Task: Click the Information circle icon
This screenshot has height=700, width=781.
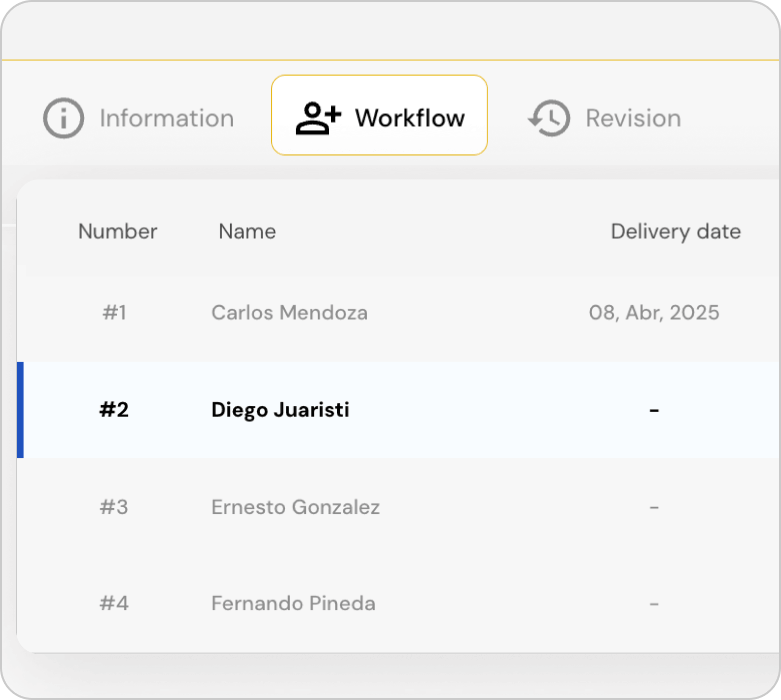Action: coord(63,118)
